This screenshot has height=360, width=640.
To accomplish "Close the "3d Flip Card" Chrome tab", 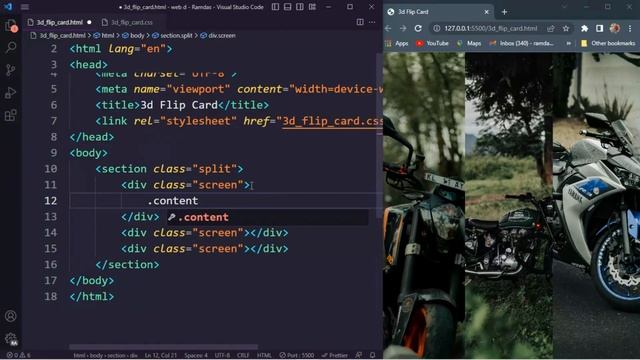I will [x=486, y=12].
